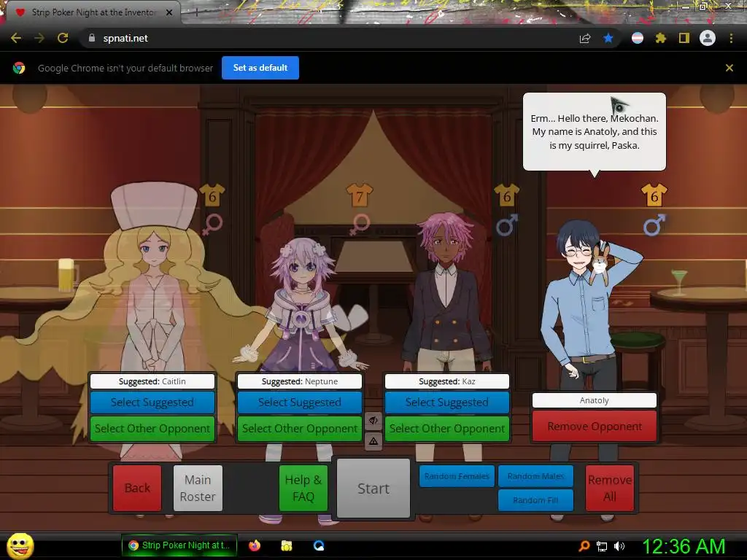The width and height of the screenshot is (747, 560).
Task: Click the shirt icon with 7 above Neptune
Action: [360, 195]
